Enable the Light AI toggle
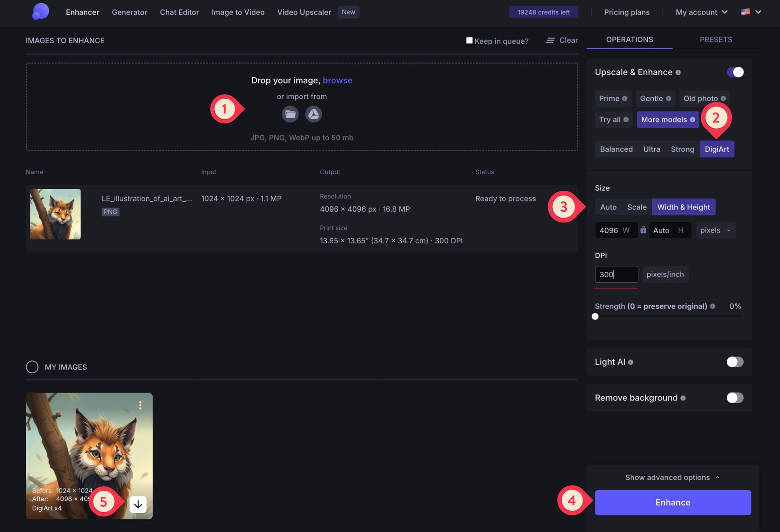 (x=734, y=362)
